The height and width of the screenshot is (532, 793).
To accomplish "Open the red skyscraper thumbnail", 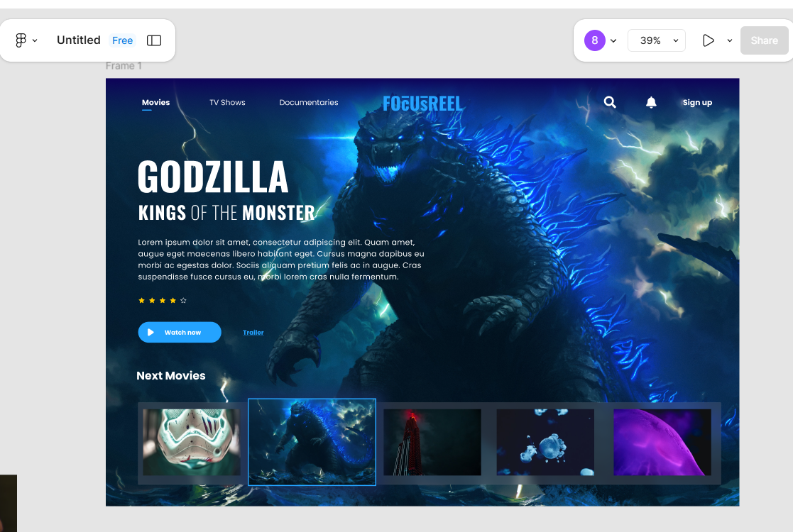I will point(432,442).
